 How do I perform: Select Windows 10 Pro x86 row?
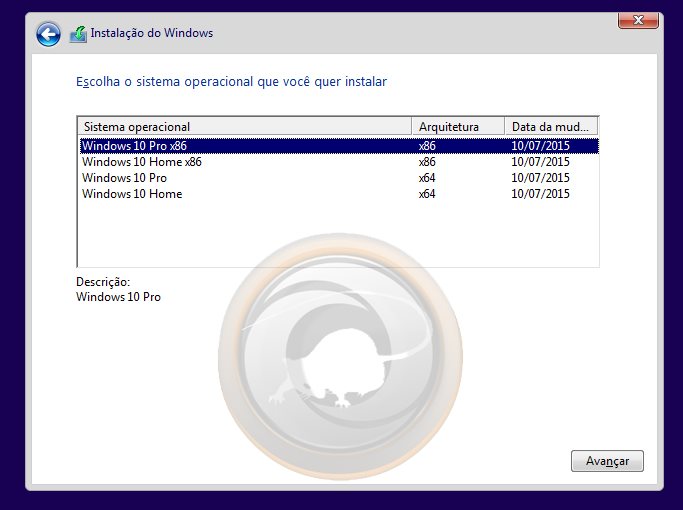coord(339,146)
